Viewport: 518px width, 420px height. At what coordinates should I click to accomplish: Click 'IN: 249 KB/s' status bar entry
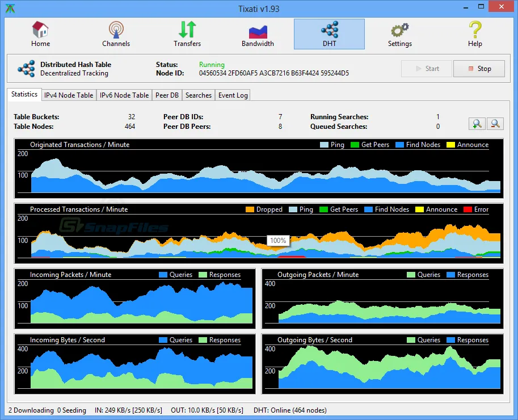[x=128, y=410]
